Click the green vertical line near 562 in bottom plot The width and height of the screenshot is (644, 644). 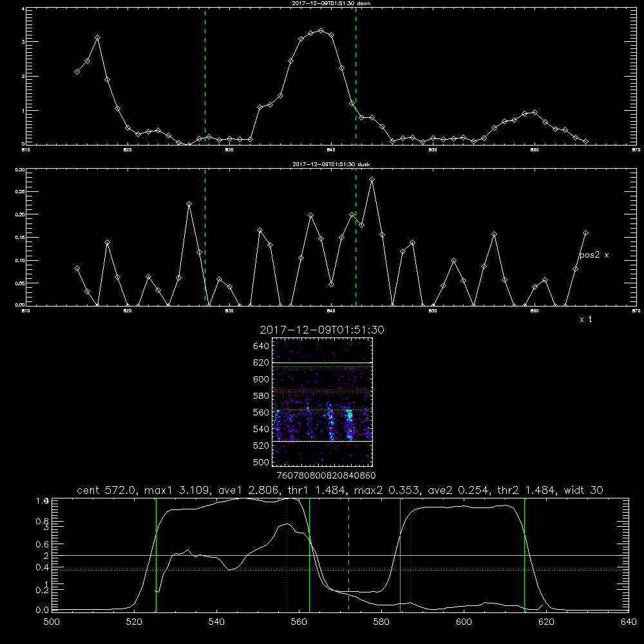[309, 554]
